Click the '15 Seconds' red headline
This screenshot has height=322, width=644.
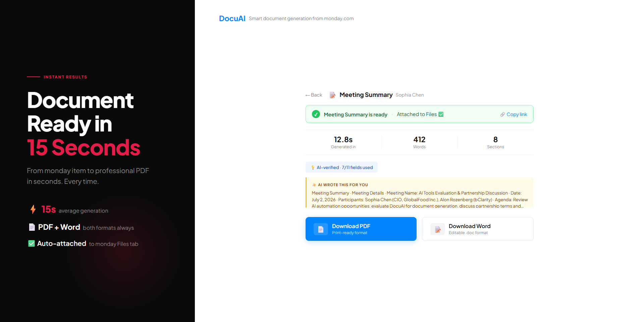tap(84, 148)
